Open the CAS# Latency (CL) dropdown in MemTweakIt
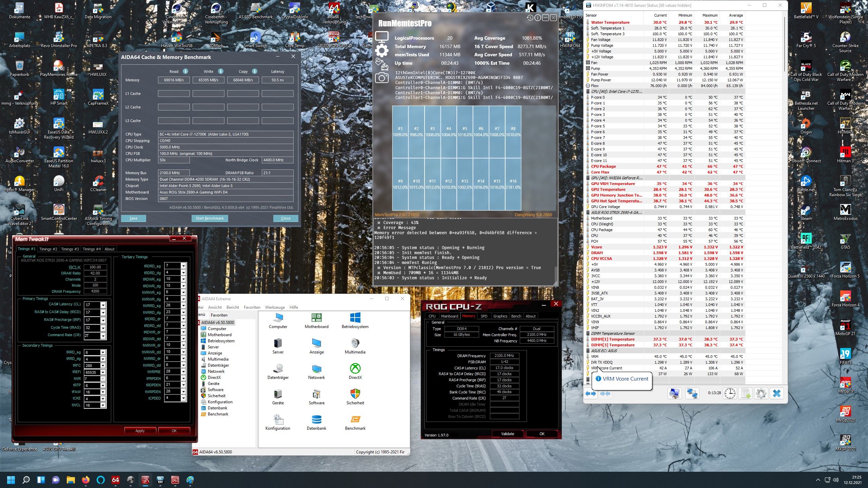The height and width of the screenshot is (488, 868). coord(103,305)
